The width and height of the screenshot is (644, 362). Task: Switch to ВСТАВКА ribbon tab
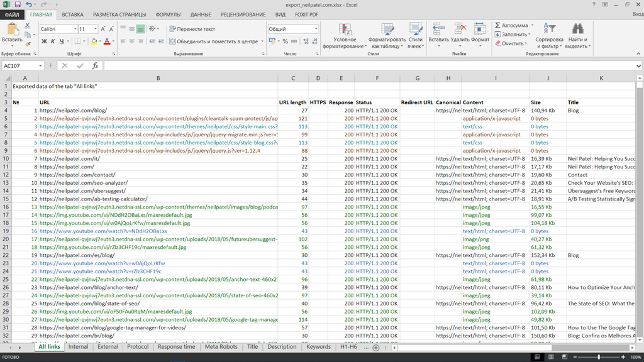[x=73, y=15]
